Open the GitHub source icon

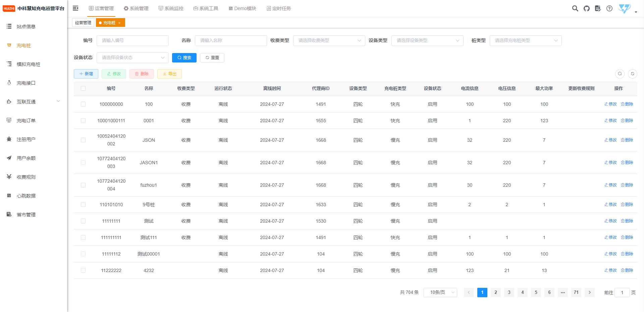tap(586, 8)
